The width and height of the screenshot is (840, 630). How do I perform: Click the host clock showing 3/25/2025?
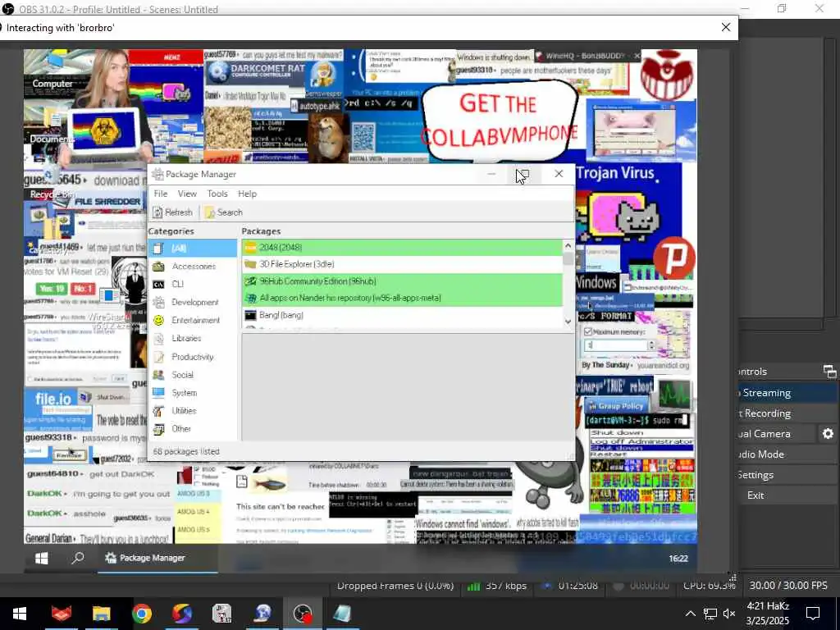click(x=768, y=614)
